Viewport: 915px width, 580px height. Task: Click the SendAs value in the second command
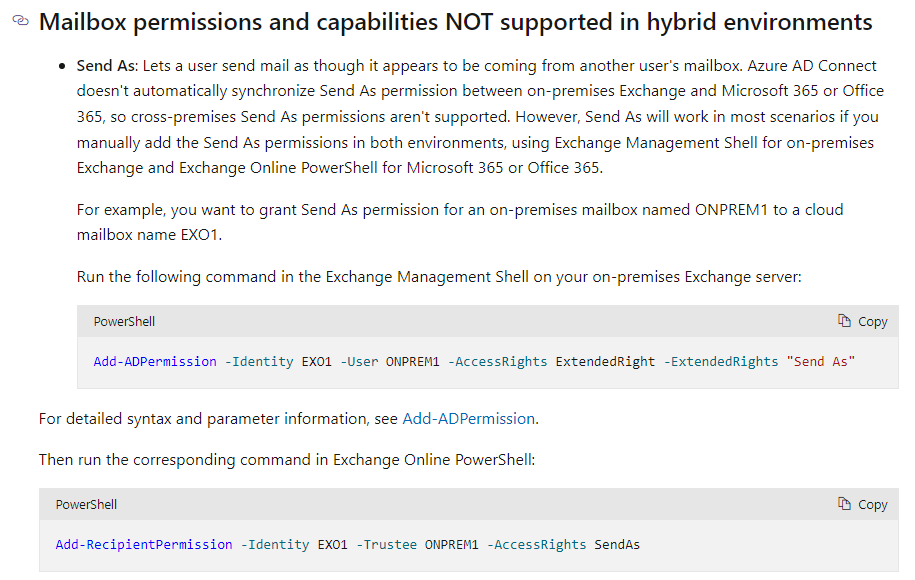click(x=617, y=545)
